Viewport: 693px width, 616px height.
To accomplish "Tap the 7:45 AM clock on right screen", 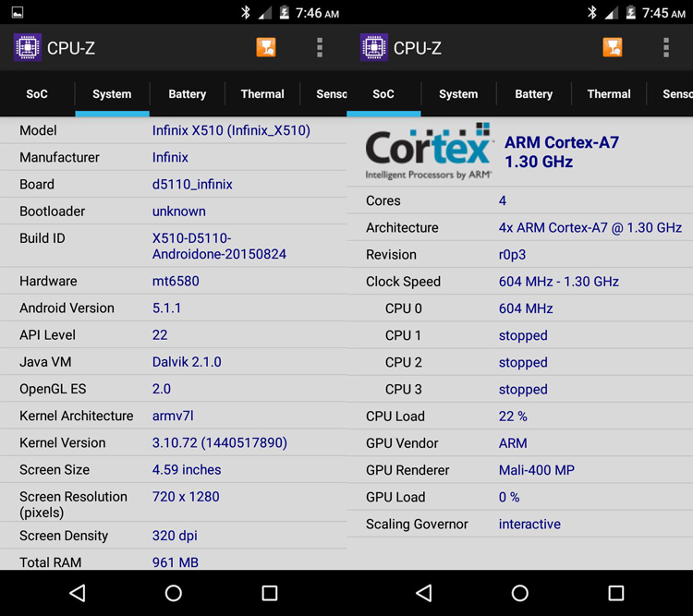I will point(663,13).
